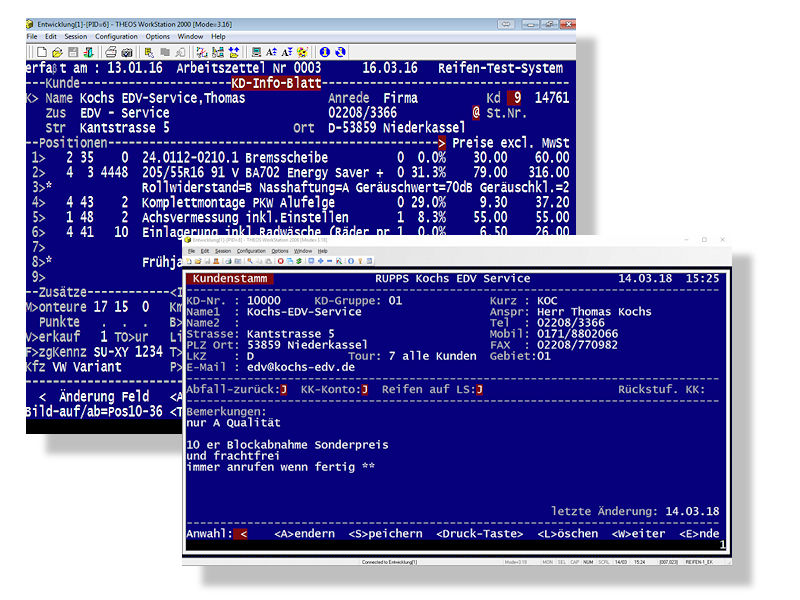The width and height of the screenshot is (800, 600).
Task: Click the camera snapshot icon in rear window toolbar
Action: 127,52
